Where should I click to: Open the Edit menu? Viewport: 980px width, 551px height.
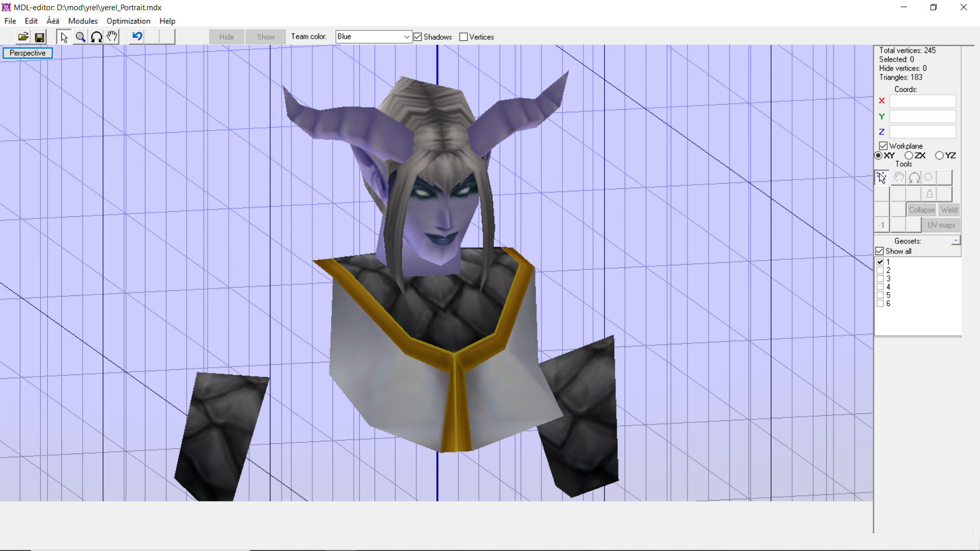[x=31, y=21]
